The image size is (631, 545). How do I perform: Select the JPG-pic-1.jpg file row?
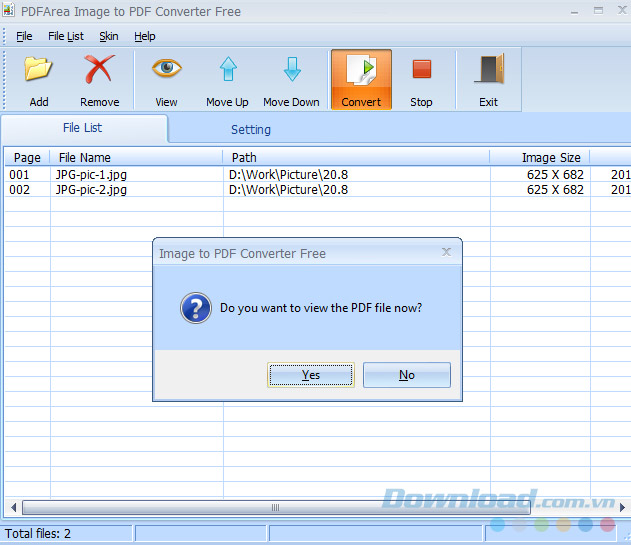click(x=317, y=175)
